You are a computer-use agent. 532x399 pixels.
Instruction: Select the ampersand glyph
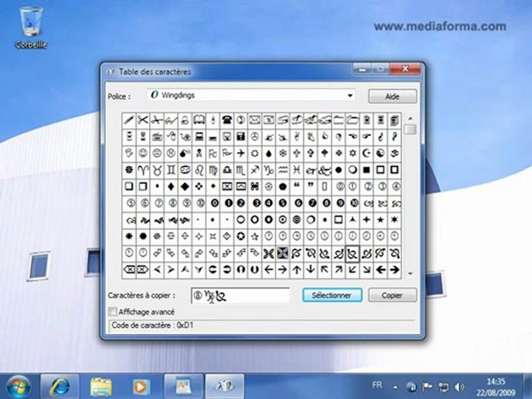tap(325, 170)
